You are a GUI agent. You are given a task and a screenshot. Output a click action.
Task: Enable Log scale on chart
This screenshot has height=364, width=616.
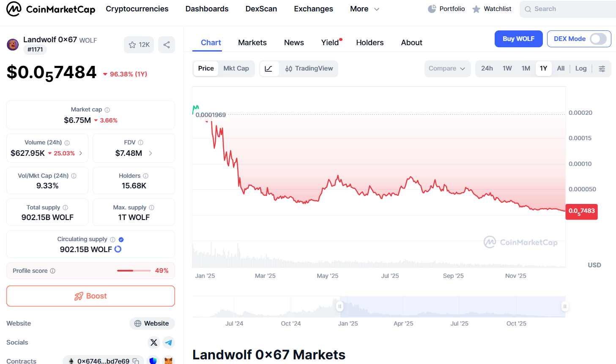click(580, 68)
